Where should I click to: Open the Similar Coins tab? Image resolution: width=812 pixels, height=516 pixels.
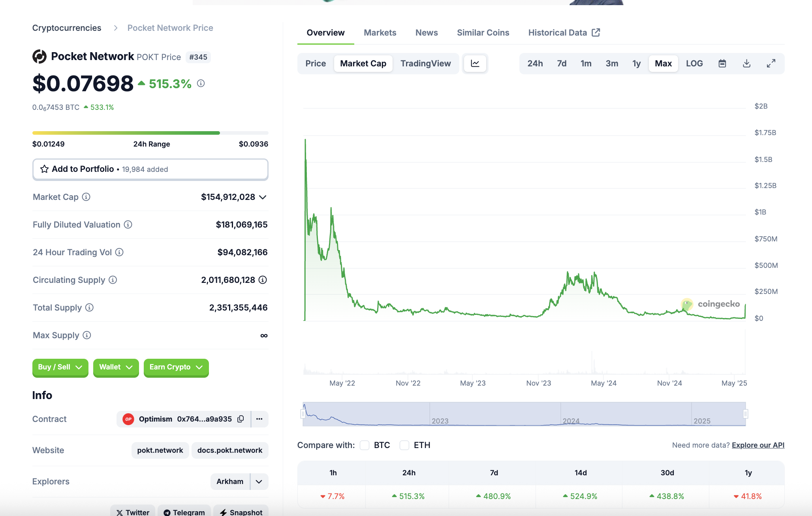483,33
